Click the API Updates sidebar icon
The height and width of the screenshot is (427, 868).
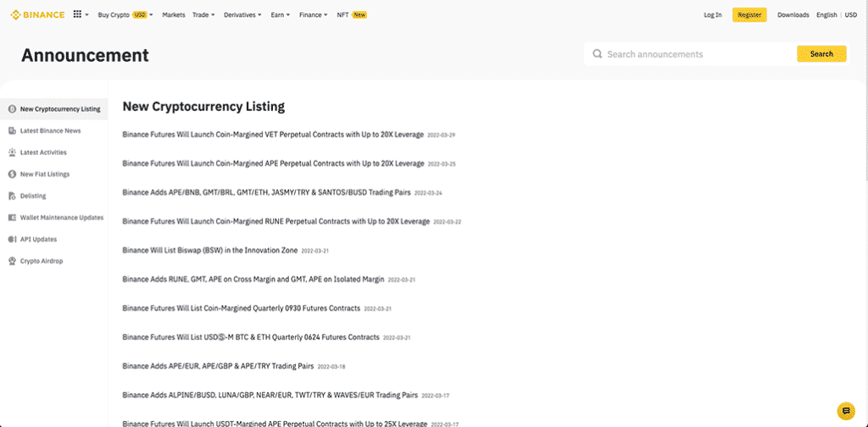[x=12, y=239]
